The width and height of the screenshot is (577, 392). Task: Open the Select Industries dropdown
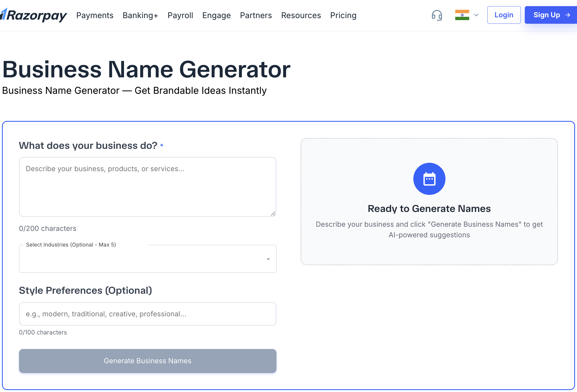click(142, 259)
